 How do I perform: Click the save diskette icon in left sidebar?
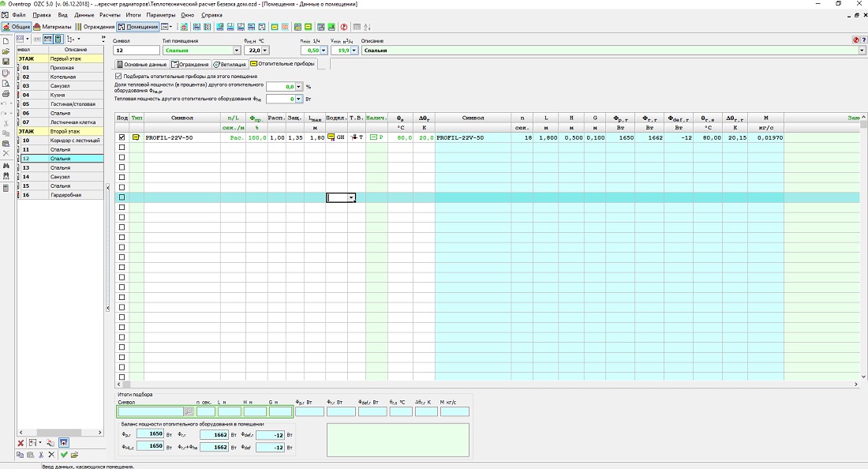point(6,62)
